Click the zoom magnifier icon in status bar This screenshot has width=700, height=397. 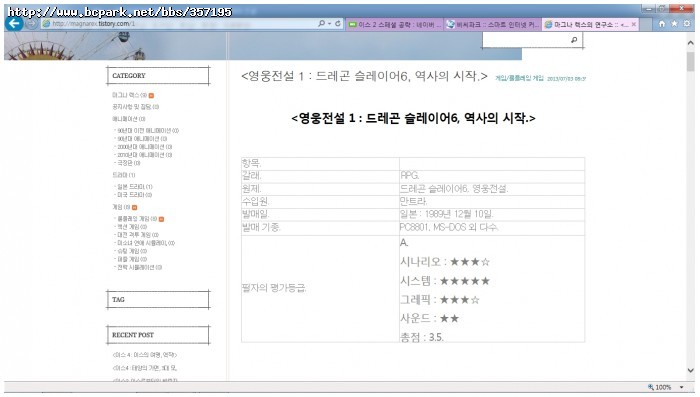point(651,387)
